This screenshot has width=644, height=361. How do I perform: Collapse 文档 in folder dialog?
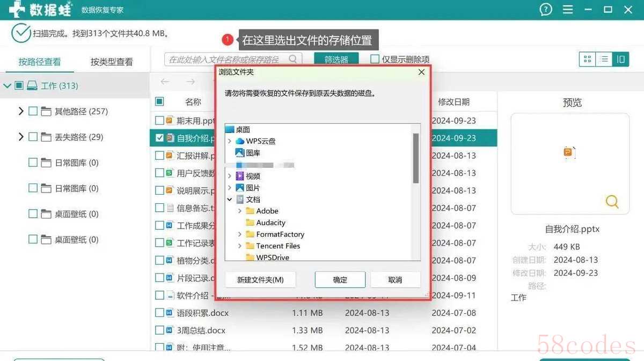tap(230, 200)
